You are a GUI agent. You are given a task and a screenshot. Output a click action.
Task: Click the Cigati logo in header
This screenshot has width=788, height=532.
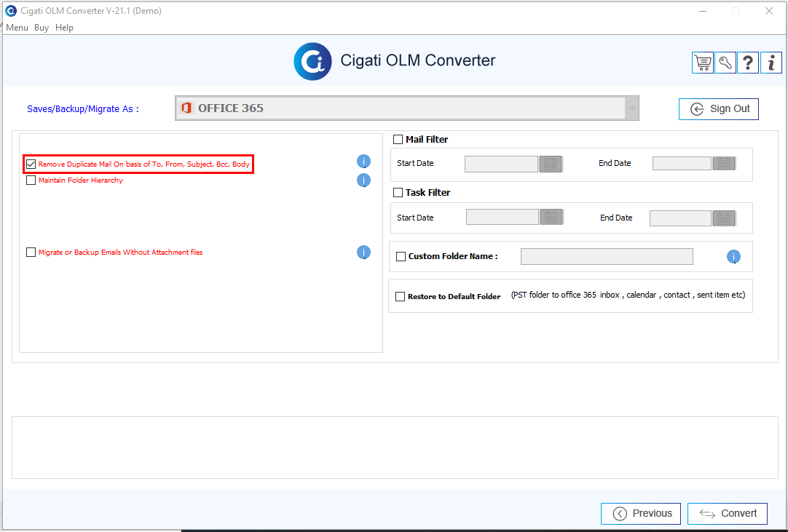coord(312,61)
